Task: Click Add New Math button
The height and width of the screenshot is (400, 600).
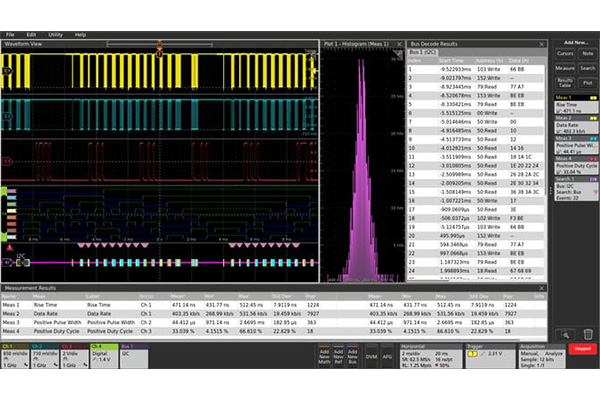Action: 325,355
